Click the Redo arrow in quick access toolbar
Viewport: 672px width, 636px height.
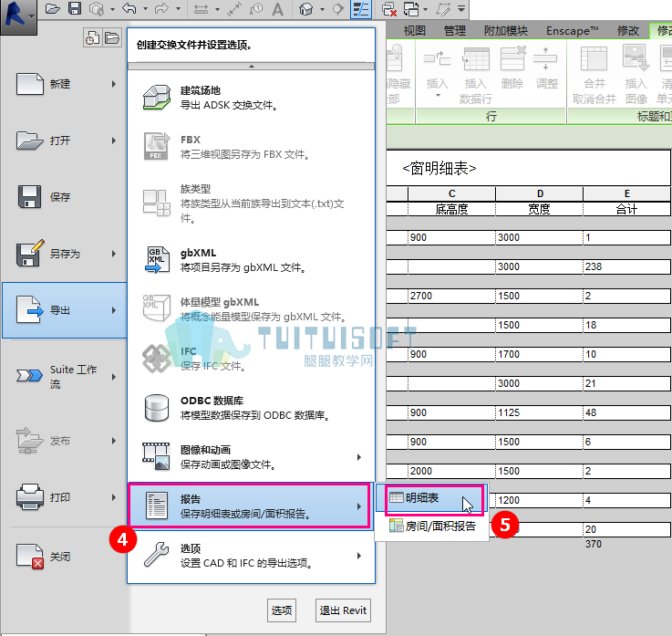(161, 8)
